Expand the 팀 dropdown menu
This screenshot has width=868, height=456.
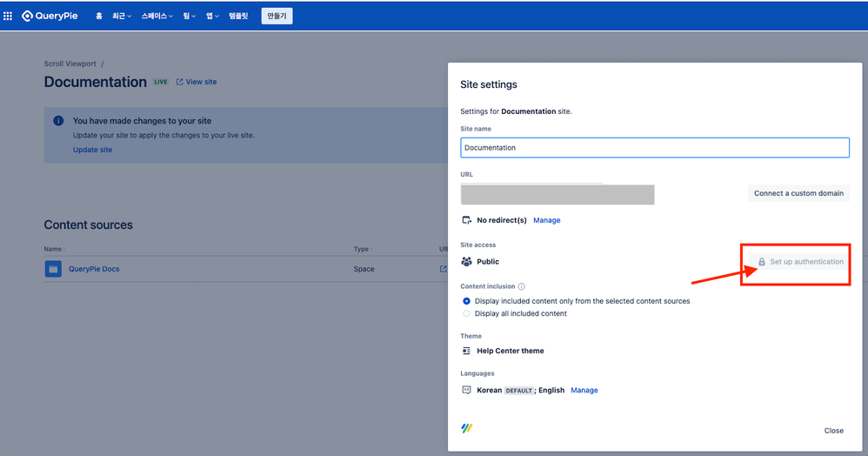(190, 16)
